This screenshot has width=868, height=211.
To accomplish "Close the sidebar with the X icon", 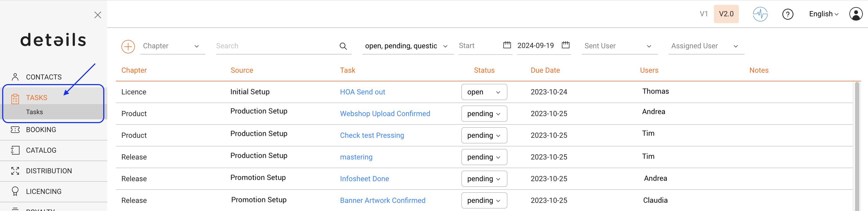I will [98, 15].
